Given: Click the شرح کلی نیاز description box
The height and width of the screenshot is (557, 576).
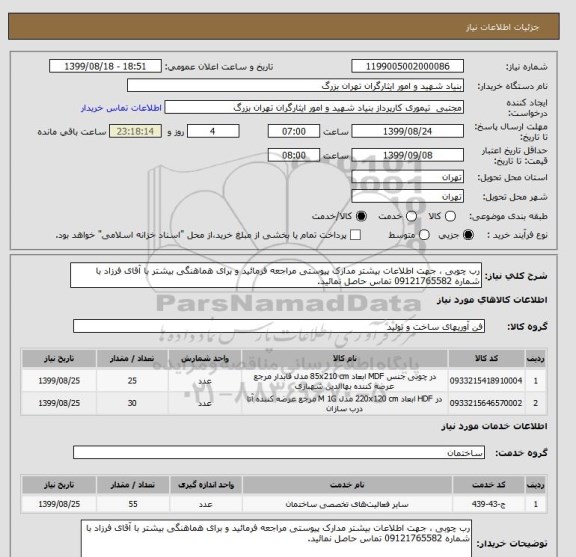Looking at the screenshot, I should point(276,276).
